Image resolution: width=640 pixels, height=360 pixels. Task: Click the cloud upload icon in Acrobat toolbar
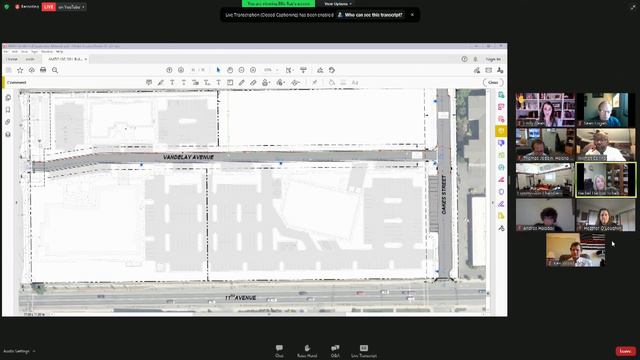pos(31,70)
